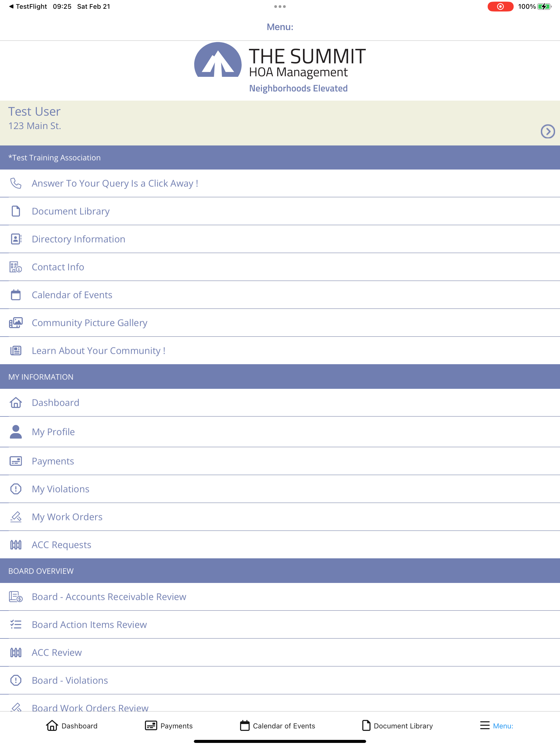Tap the ACC Requests fence icon
Viewport: 560px width, 747px height.
point(16,545)
